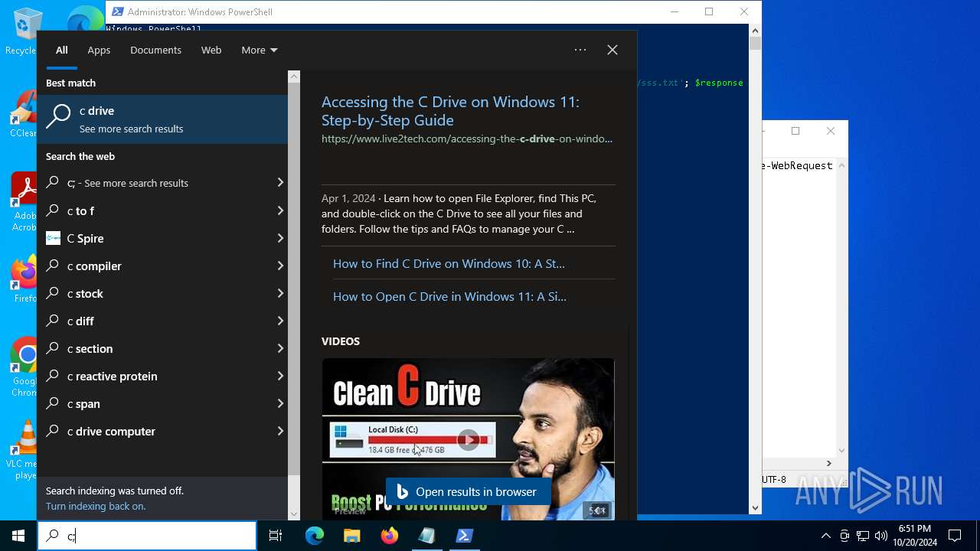The height and width of the screenshot is (551, 980).
Task: Select the Documents search tab
Action: tap(155, 50)
